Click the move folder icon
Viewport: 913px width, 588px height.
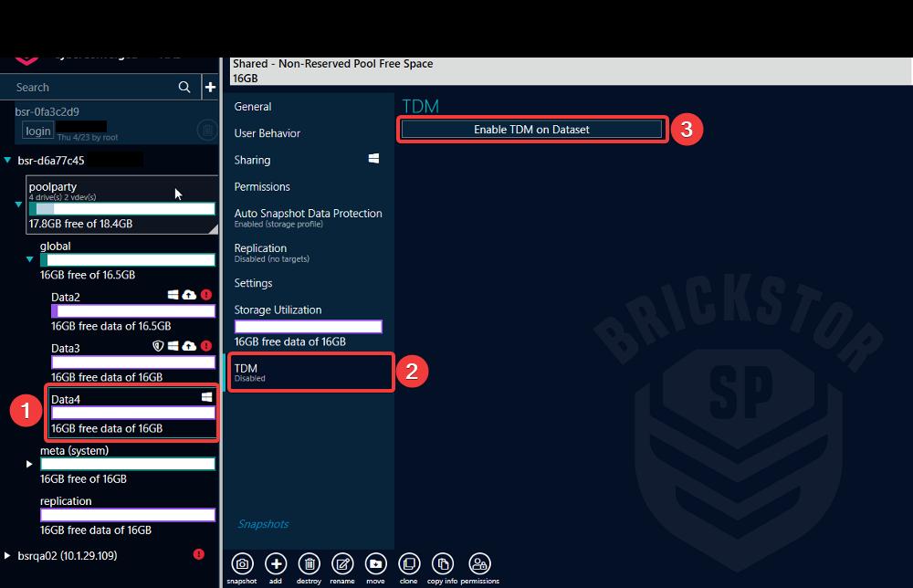375,564
